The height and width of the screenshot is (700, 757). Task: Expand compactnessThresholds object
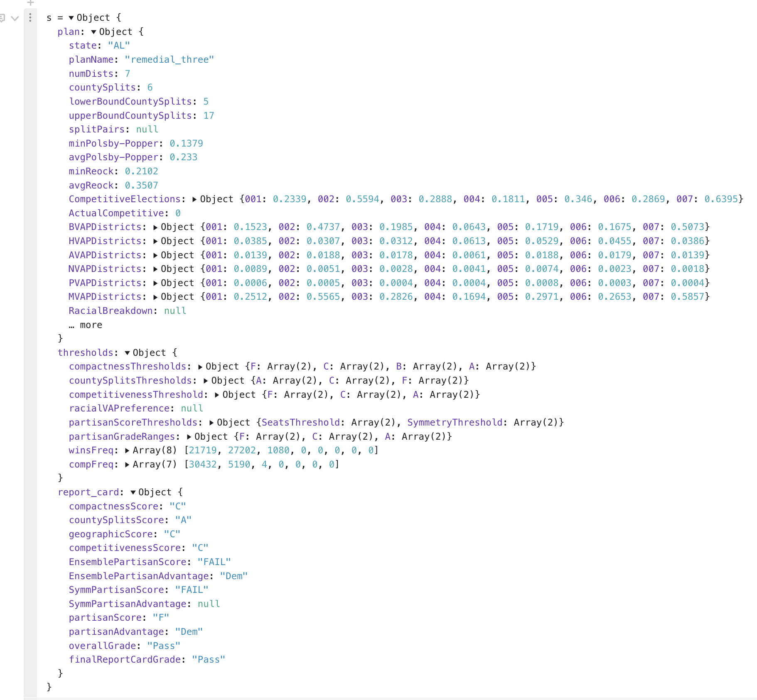click(x=200, y=367)
